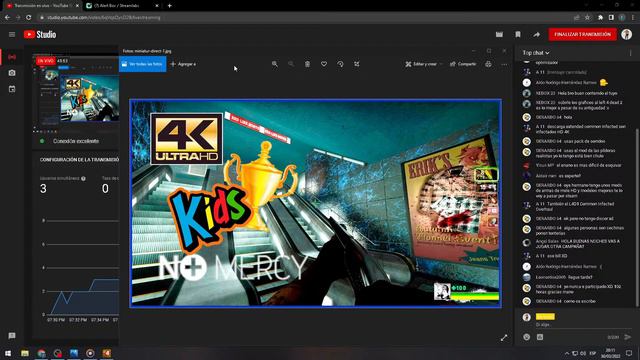Click the clapperboard icon in Studio header
The image size is (640, 360).
(499, 35)
